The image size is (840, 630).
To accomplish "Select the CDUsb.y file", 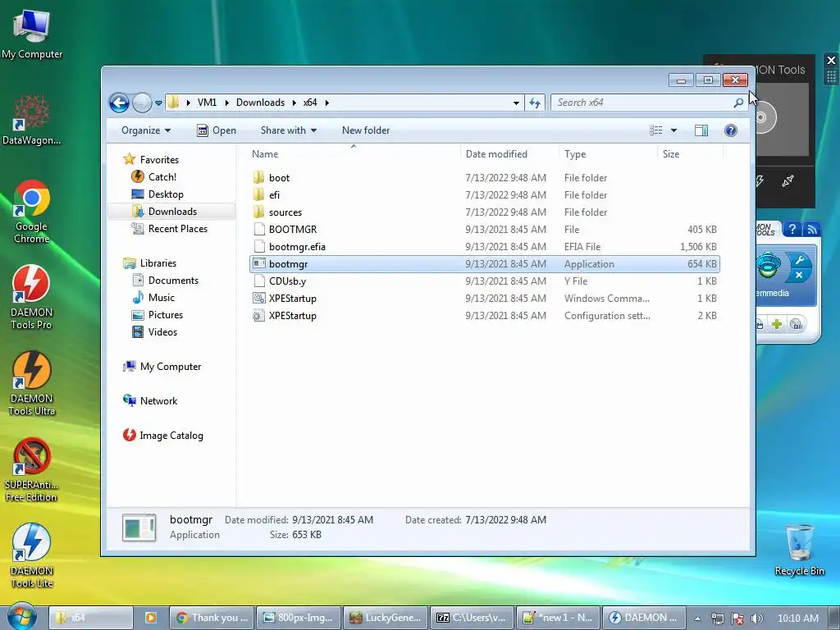I will pyautogui.click(x=484, y=281).
